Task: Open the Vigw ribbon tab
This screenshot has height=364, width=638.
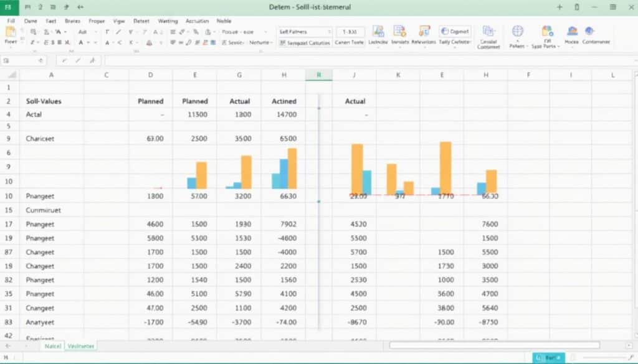Action: coord(119,21)
